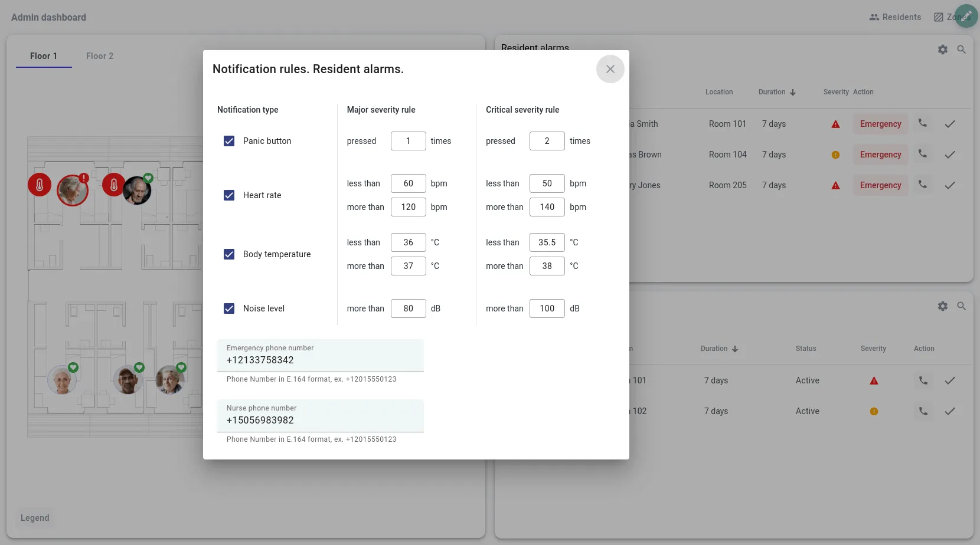Open gear settings in the lower alarms panel

(942, 306)
